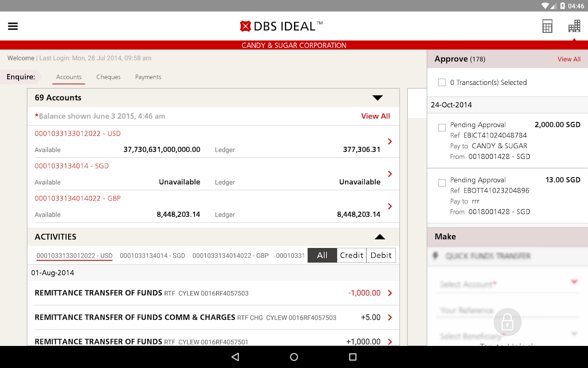Show All activity transactions
The height and width of the screenshot is (368, 588).
point(322,255)
